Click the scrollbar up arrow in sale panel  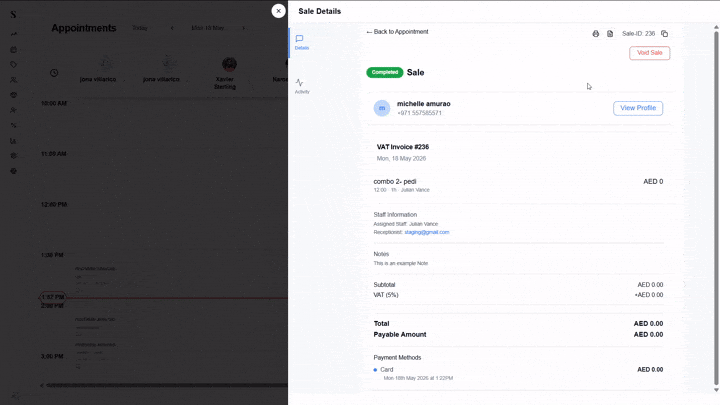pos(716,28)
